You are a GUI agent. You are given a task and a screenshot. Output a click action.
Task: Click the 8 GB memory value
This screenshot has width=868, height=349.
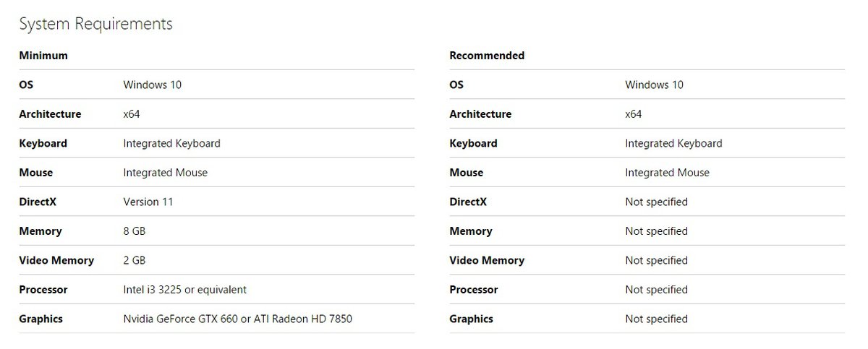[x=135, y=231]
